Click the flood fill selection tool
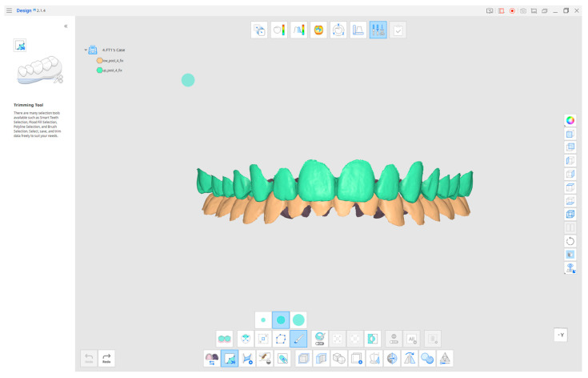588x378 pixels. [246, 340]
